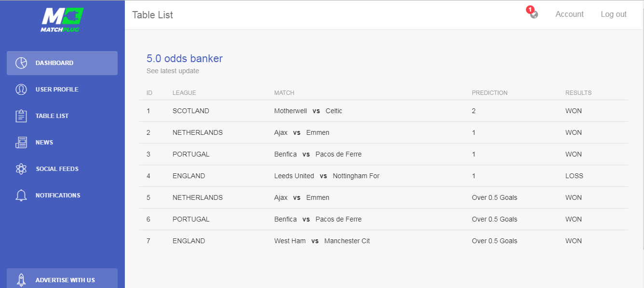Open the globe notification badge icon
Screen dimensions: 644x288
point(533,14)
